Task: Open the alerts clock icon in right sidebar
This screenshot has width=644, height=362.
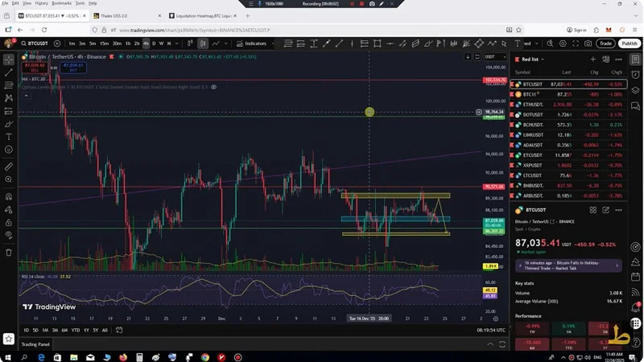Action: click(x=636, y=75)
